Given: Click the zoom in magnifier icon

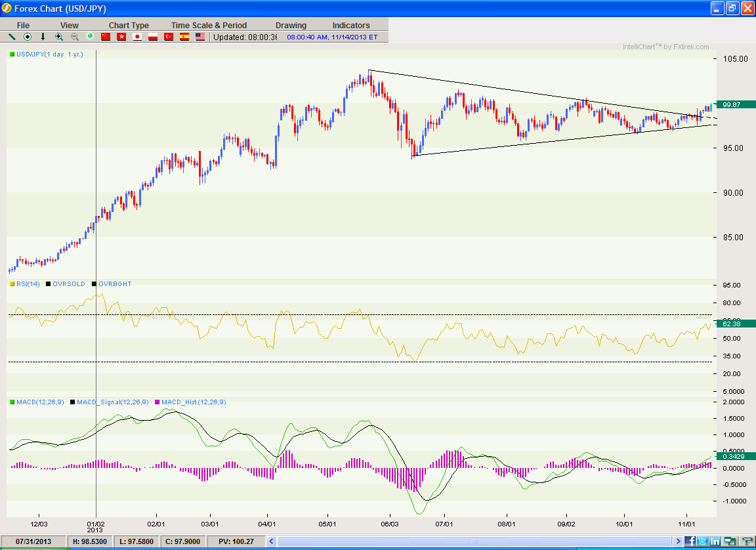Looking at the screenshot, I should click(x=59, y=37).
